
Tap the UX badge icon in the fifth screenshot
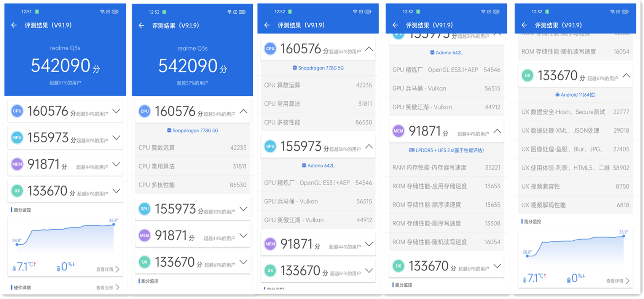(x=528, y=76)
